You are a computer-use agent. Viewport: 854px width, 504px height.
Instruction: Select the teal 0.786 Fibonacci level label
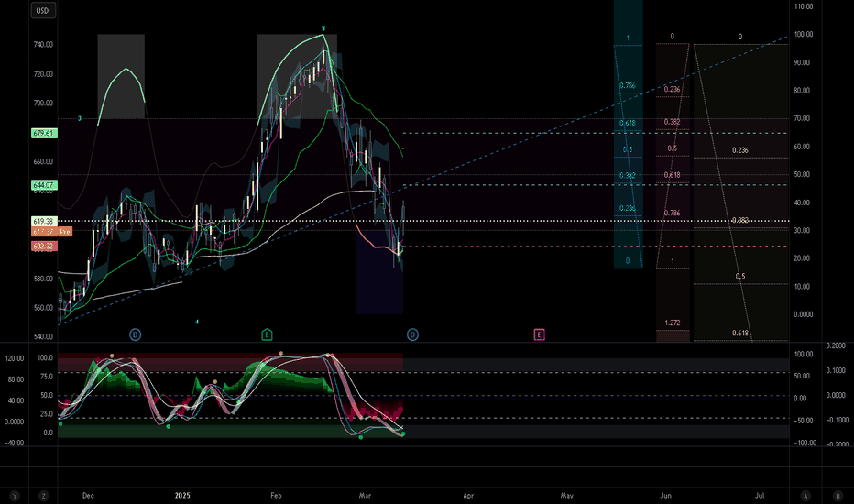(628, 85)
